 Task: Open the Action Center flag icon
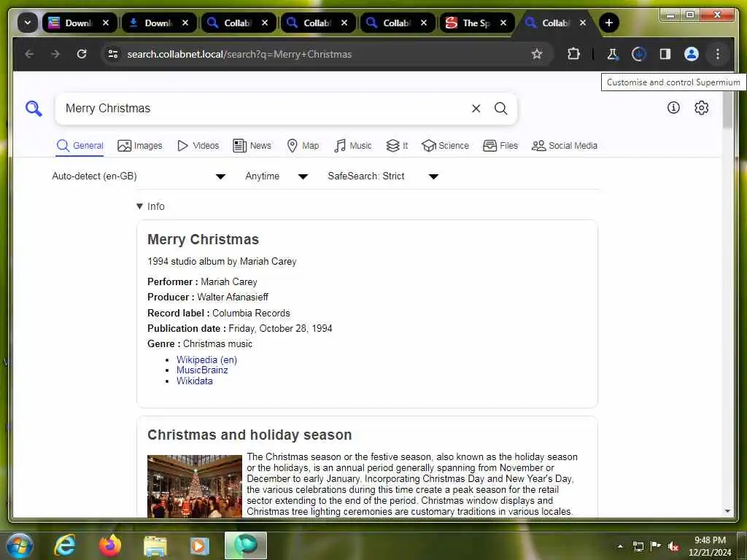[x=656, y=546]
